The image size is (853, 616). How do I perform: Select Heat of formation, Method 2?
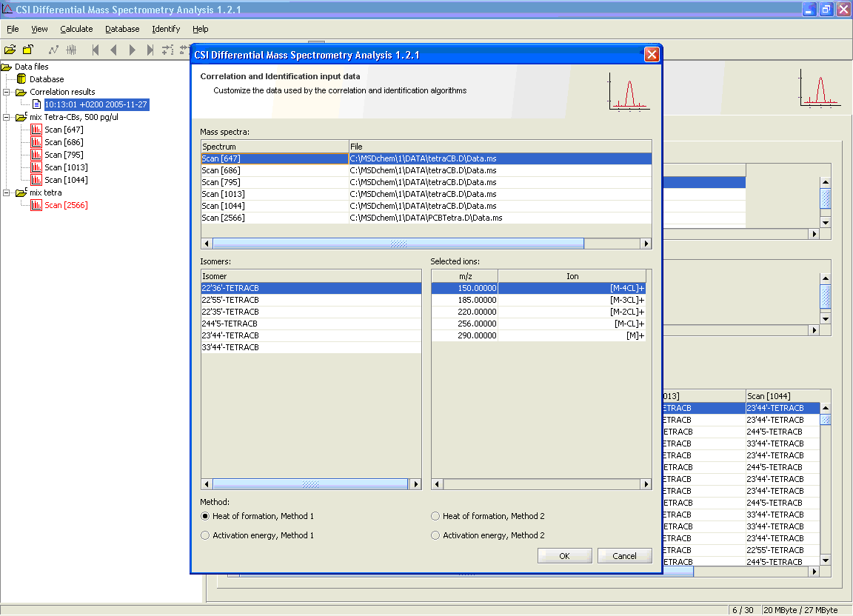435,516
